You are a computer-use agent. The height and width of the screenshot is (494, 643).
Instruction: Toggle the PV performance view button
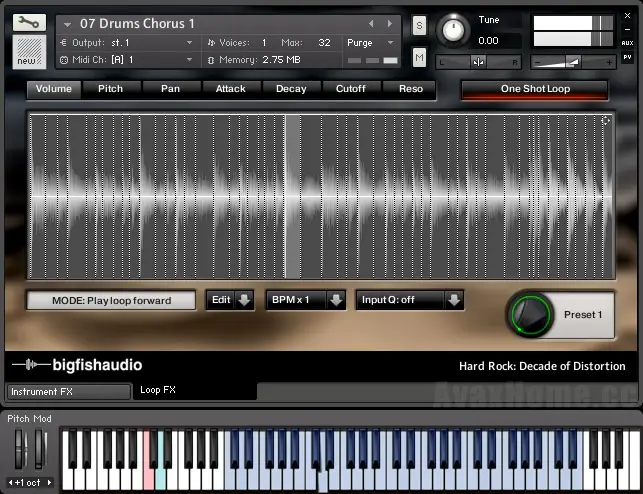(627, 57)
